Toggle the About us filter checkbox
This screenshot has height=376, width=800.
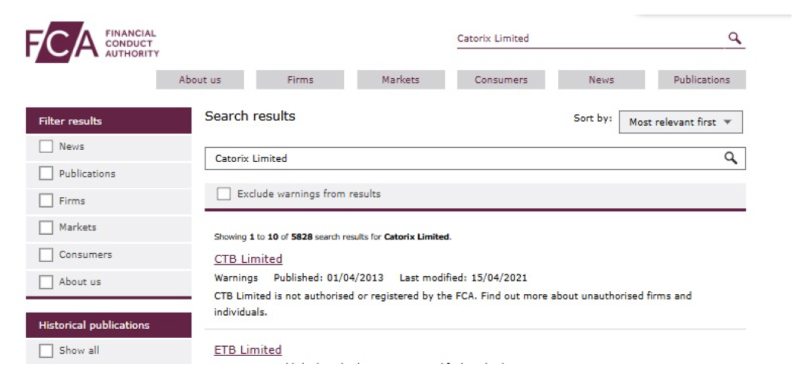point(46,282)
